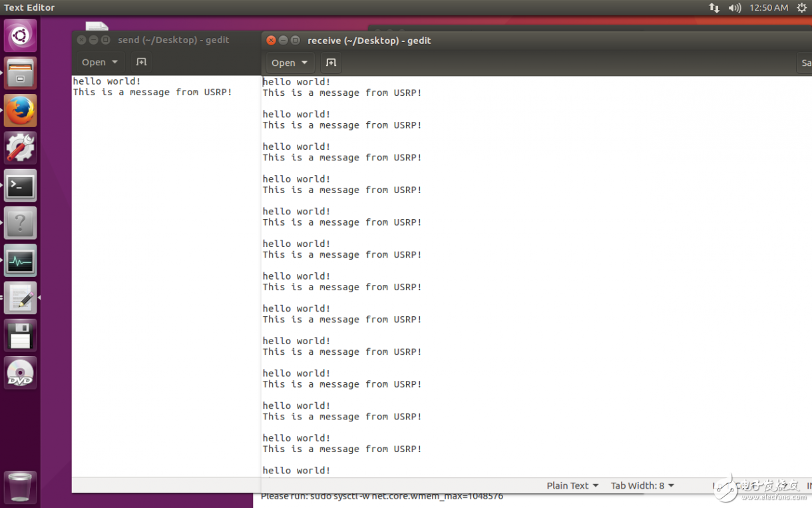Viewport: 812px width, 508px height.
Task: Click the DVD disc launcher icon
Action: click(20, 374)
